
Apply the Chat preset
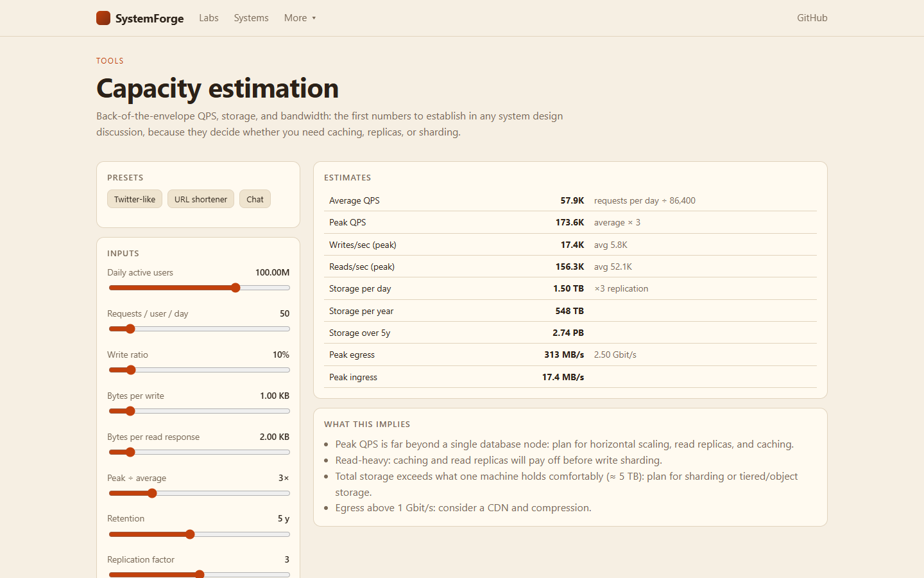(255, 199)
